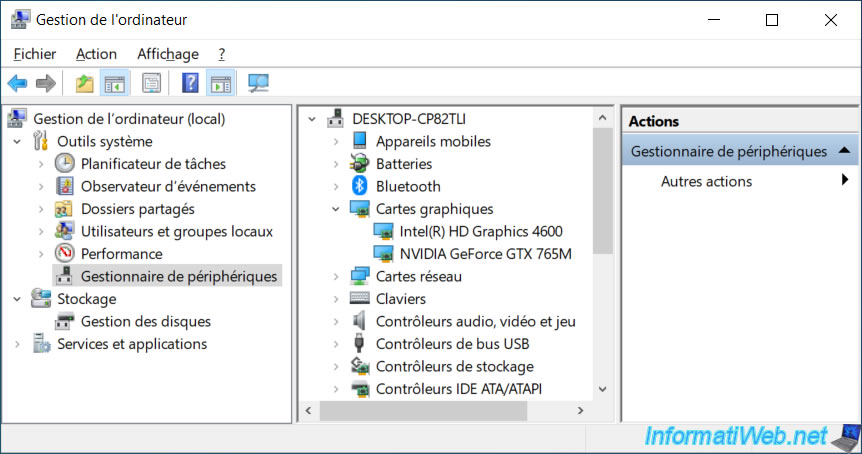Click the Dossiers partagés folder icon
Screen dimensions: 862x454
point(64,209)
